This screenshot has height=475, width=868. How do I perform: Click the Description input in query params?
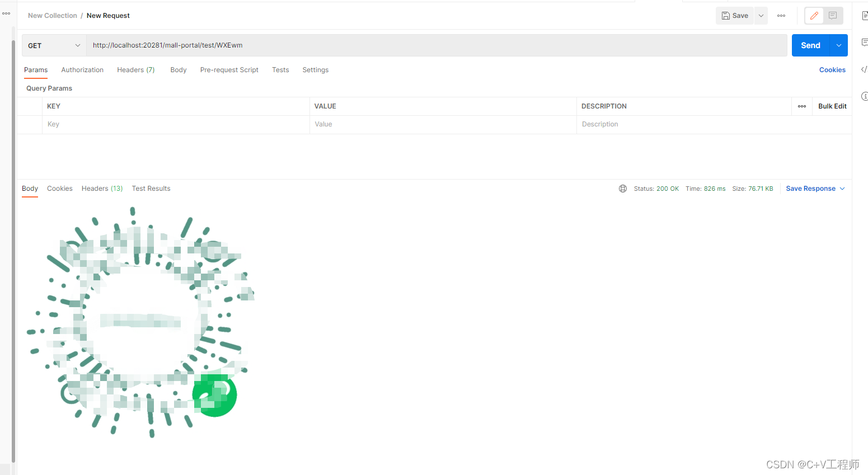(x=714, y=124)
